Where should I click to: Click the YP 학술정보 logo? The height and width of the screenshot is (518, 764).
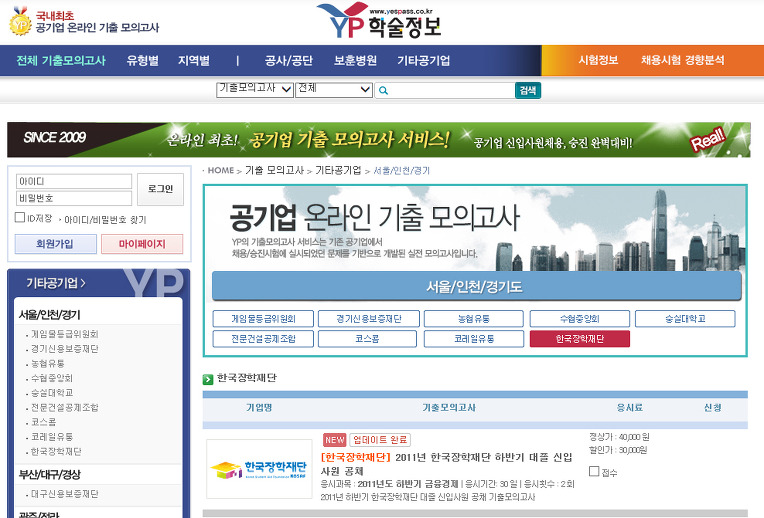click(x=379, y=20)
